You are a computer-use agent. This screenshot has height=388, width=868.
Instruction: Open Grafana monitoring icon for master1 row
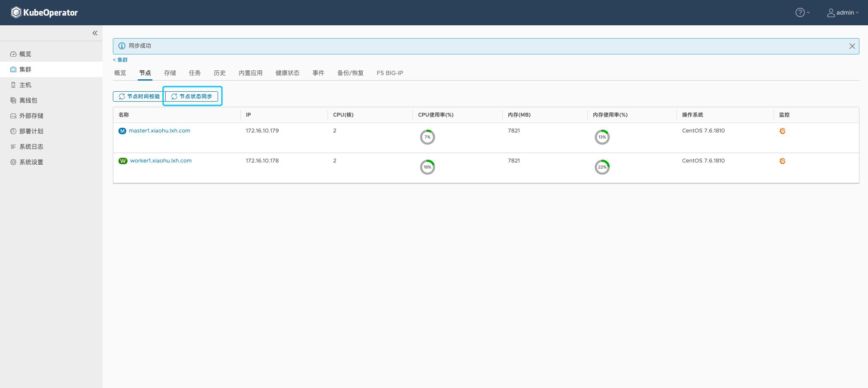(x=782, y=131)
